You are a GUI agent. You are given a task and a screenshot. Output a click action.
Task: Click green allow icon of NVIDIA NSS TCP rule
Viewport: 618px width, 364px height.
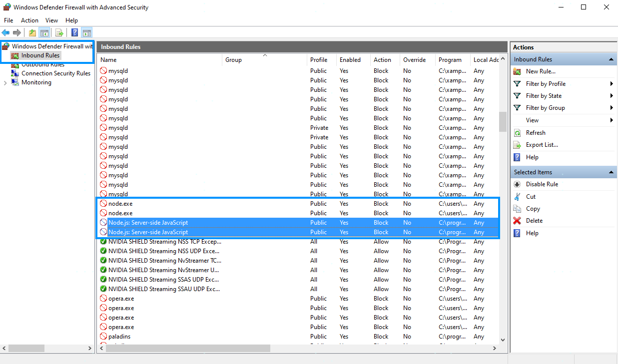[x=103, y=242]
